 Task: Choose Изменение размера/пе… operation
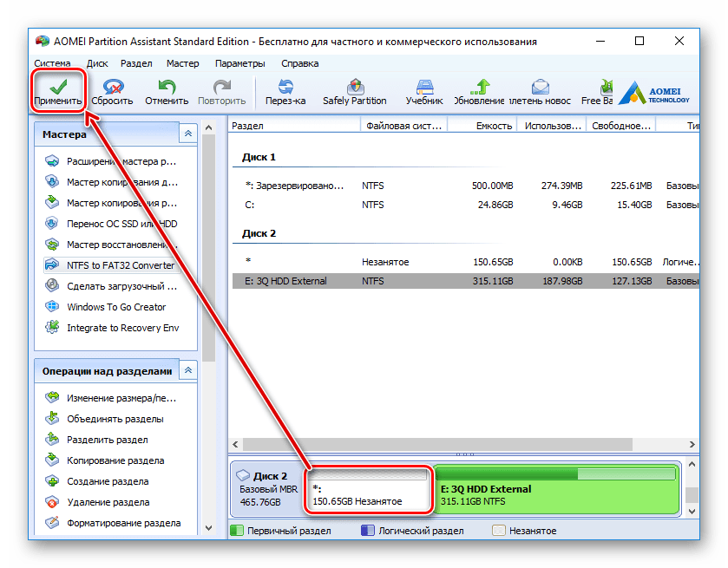pos(112,398)
